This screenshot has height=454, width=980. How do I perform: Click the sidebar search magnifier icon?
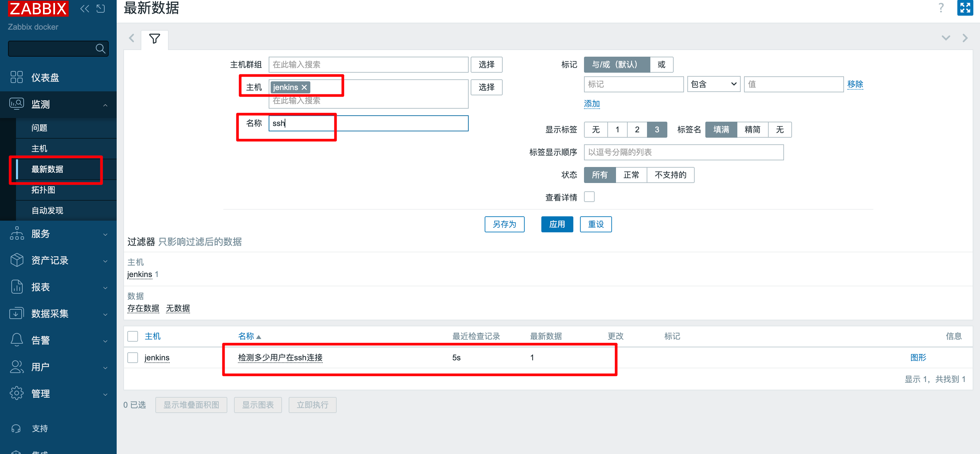coord(100,49)
